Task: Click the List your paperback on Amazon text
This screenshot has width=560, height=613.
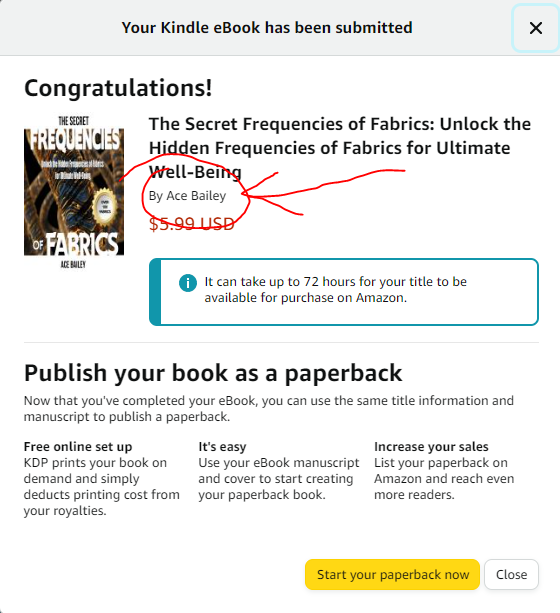Action: coord(444,479)
